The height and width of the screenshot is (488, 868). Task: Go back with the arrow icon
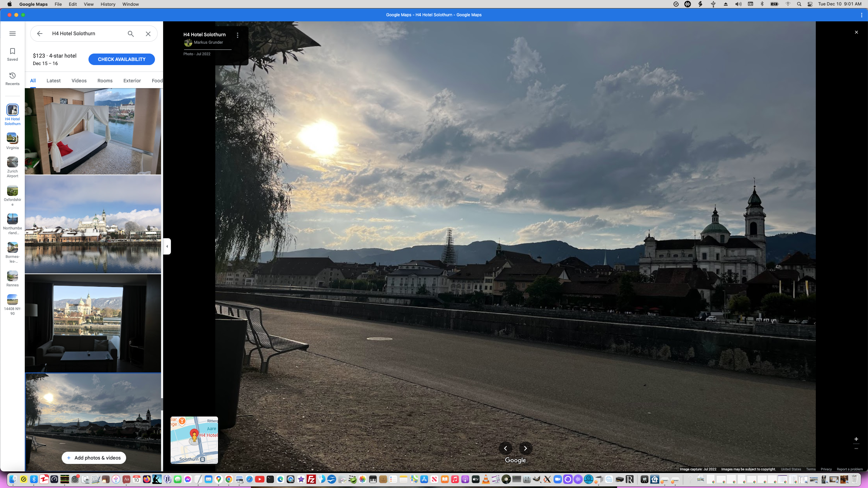coord(40,34)
